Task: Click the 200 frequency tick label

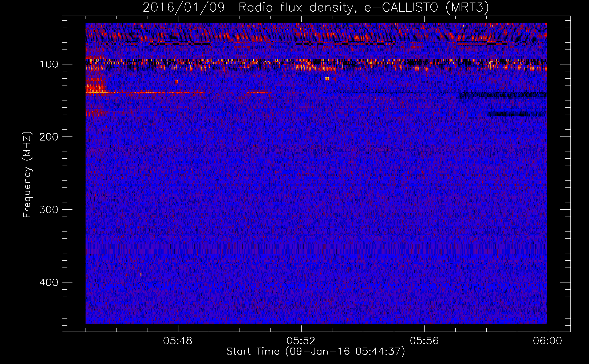Action: pyautogui.click(x=49, y=137)
